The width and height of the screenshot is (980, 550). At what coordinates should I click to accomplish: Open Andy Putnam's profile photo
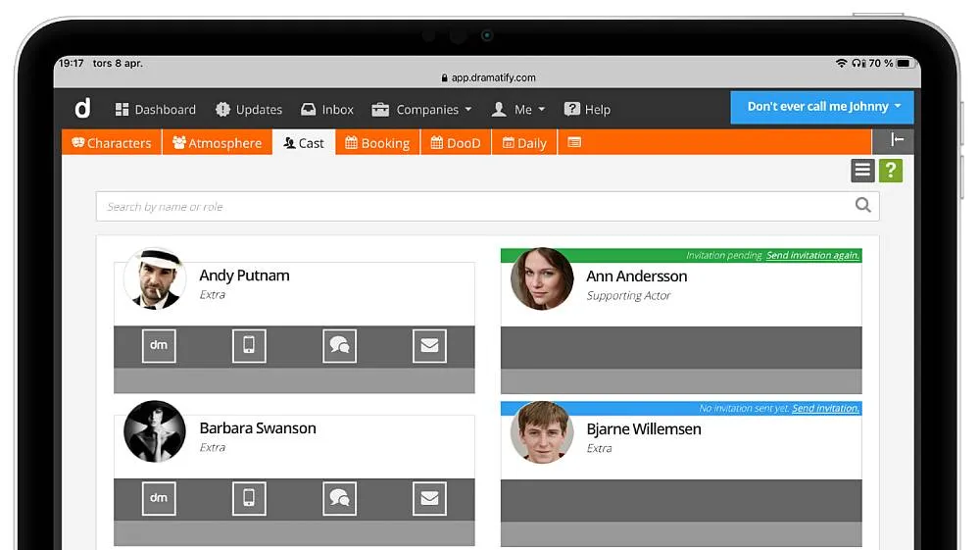pos(155,278)
